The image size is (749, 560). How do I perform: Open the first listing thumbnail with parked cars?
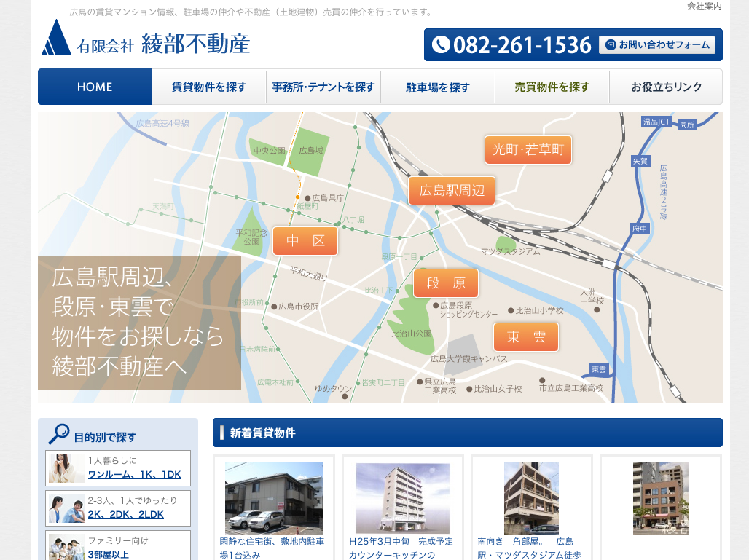274,498
